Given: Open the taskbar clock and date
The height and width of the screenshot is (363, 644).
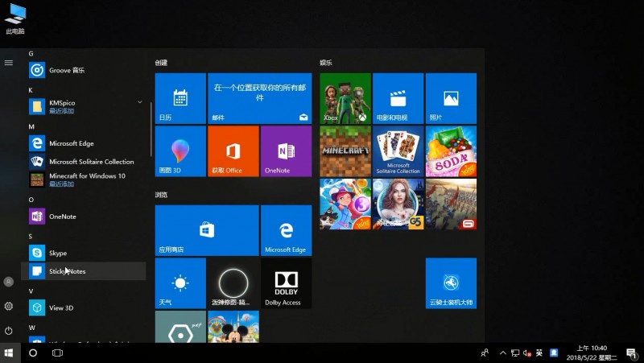Looking at the screenshot, I should (592, 353).
